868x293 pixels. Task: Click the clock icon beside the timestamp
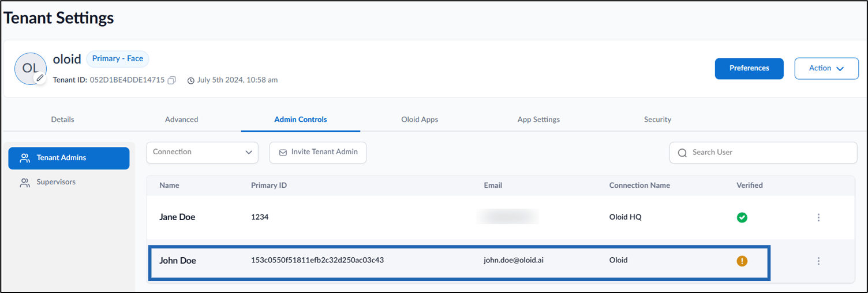point(191,80)
